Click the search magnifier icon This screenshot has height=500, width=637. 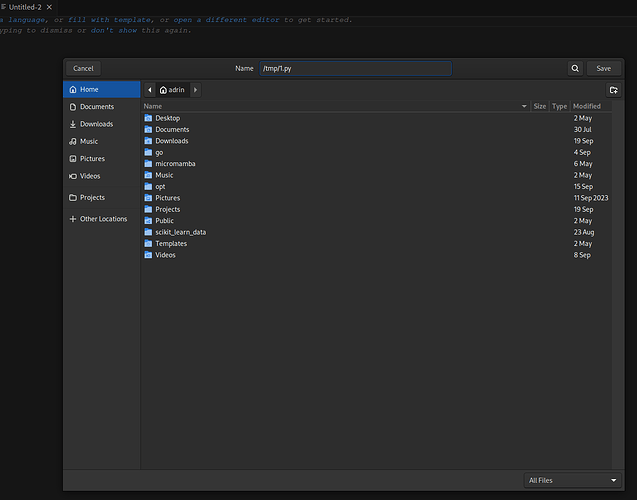coord(575,68)
